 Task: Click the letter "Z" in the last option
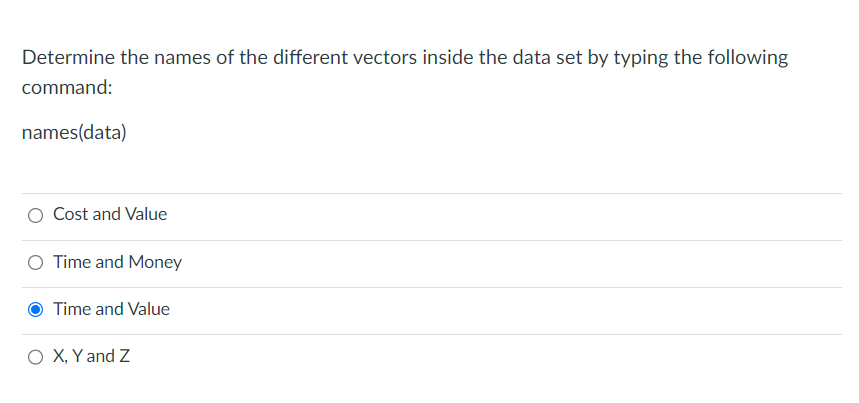tap(125, 356)
